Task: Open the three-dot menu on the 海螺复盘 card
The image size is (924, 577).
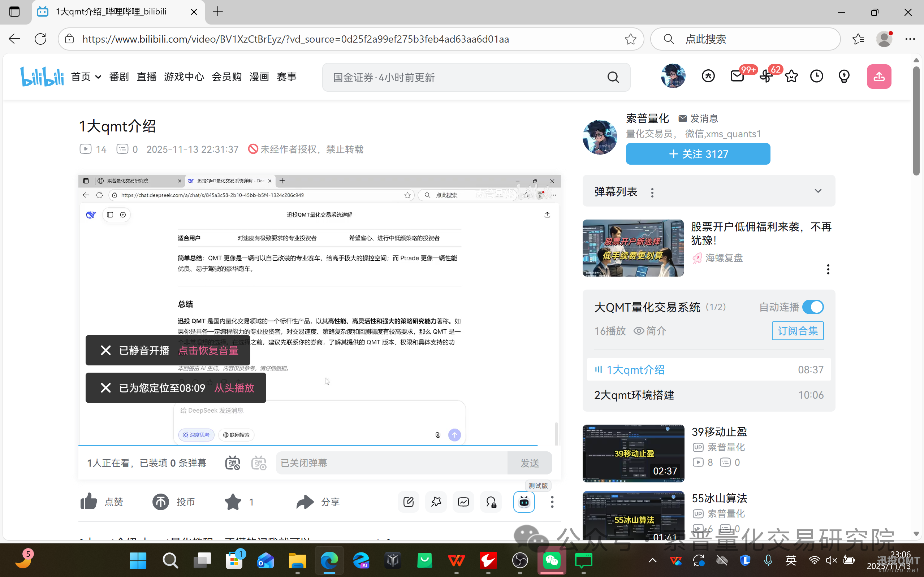Action: coord(828,269)
